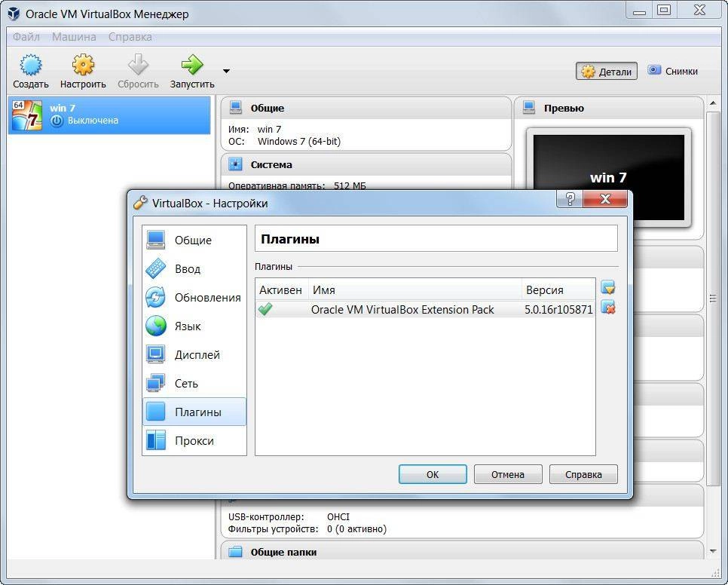Confirm settings with OK button
The image size is (728, 585).
(x=433, y=474)
